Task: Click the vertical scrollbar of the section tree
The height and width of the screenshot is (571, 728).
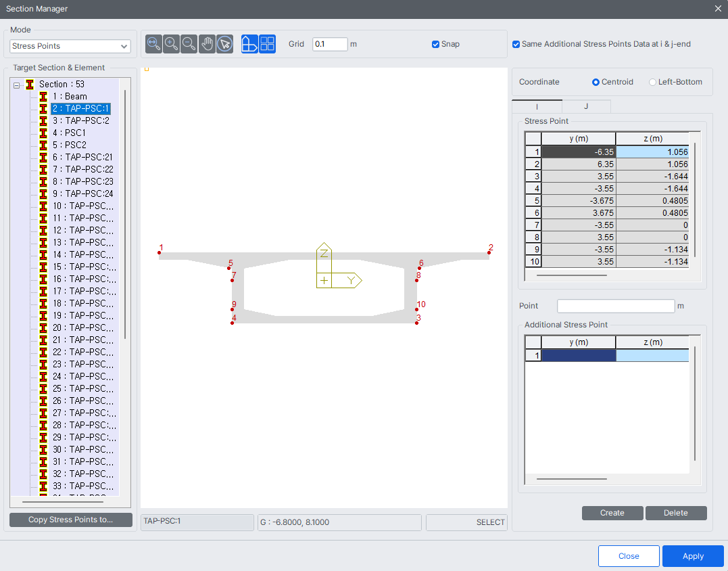Action: tap(125, 214)
